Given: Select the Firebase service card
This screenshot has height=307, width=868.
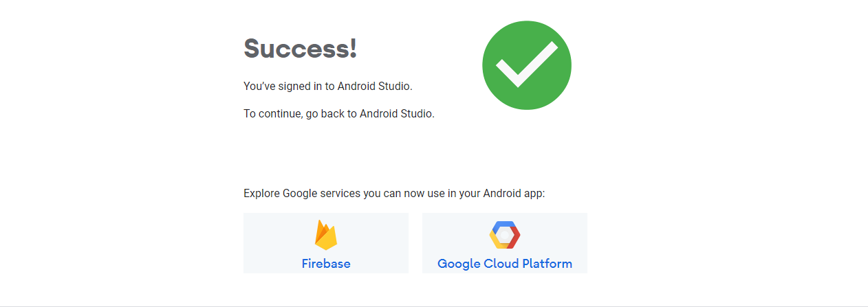Looking at the screenshot, I should click(x=326, y=243).
